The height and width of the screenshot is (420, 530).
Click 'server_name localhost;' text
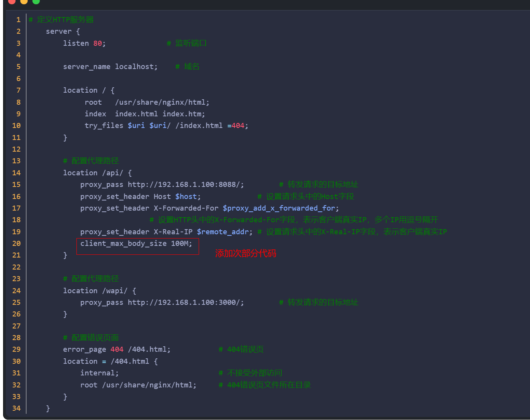tap(110, 67)
